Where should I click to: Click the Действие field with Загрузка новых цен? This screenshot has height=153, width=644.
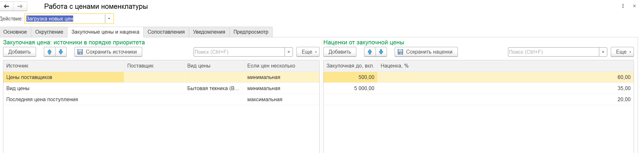click(x=65, y=19)
